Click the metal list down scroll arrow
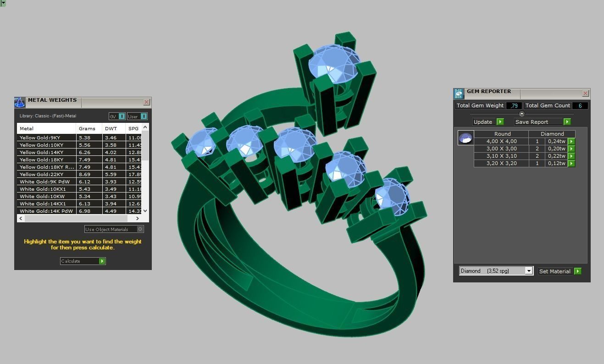The height and width of the screenshot is (364, 604). [145, 211]
